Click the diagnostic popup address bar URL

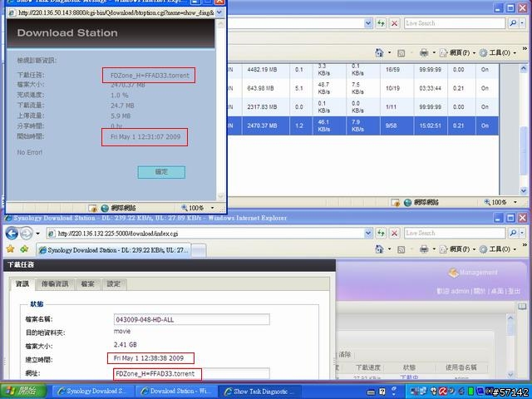click(x=116, y=12)
